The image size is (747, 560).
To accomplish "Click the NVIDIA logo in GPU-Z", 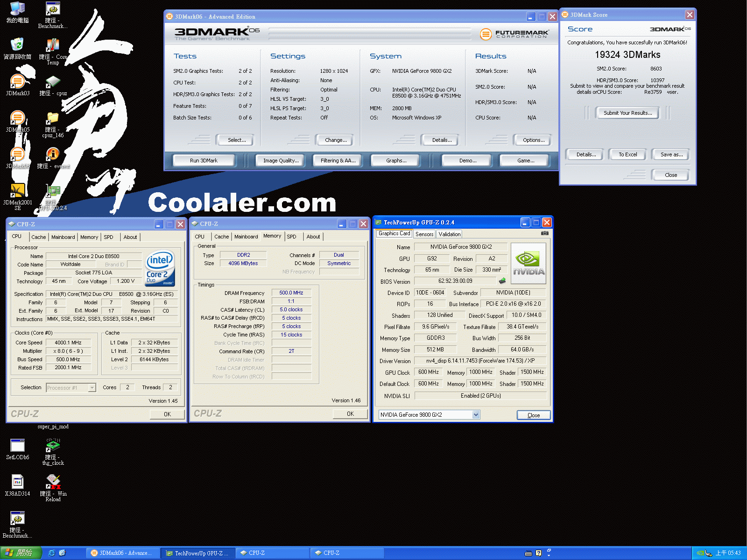I will pyautogui.click(x=529, y=264).
